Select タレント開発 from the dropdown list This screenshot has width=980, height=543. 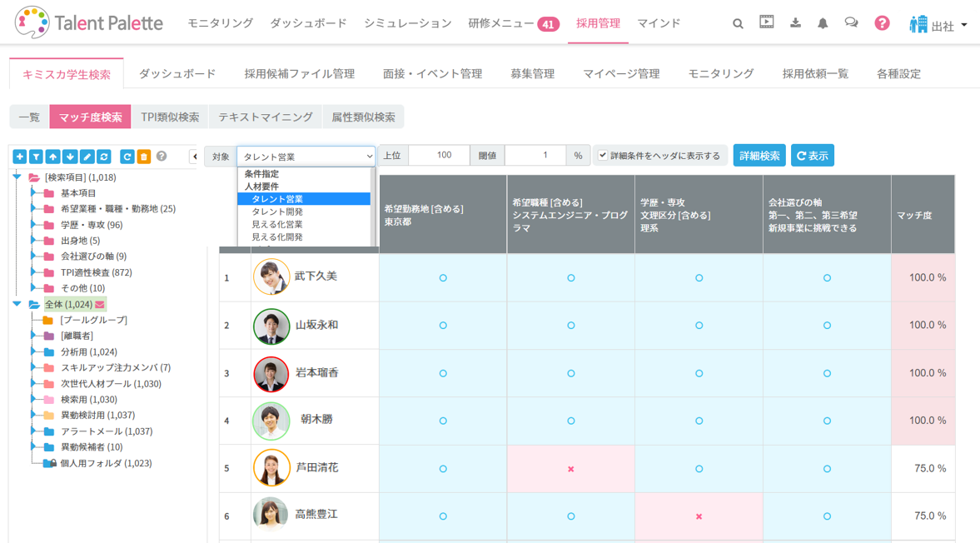click(277, 212)
